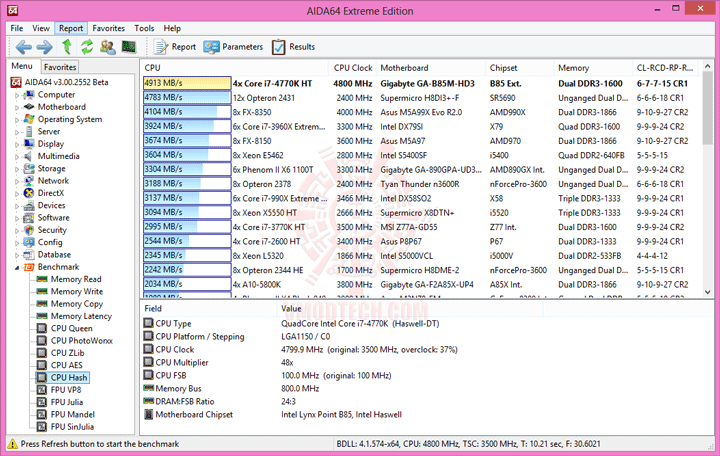
Task: Select the Computer tree icon
Action: (29, 95)
